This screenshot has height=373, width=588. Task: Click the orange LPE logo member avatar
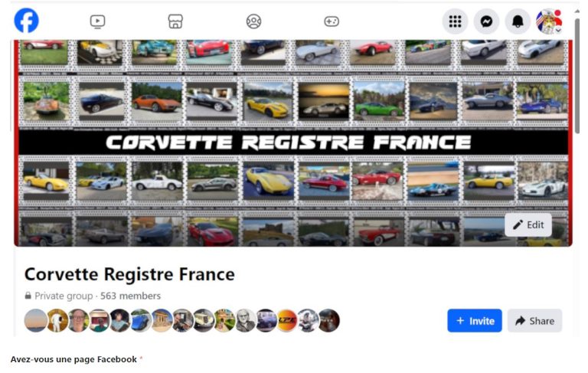(x=287, y=320)
